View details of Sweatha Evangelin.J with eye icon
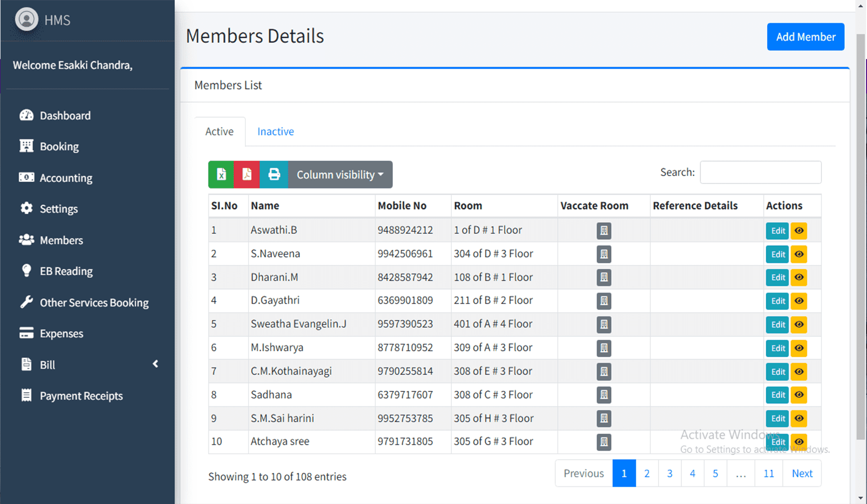 click(x=799, y=324)
